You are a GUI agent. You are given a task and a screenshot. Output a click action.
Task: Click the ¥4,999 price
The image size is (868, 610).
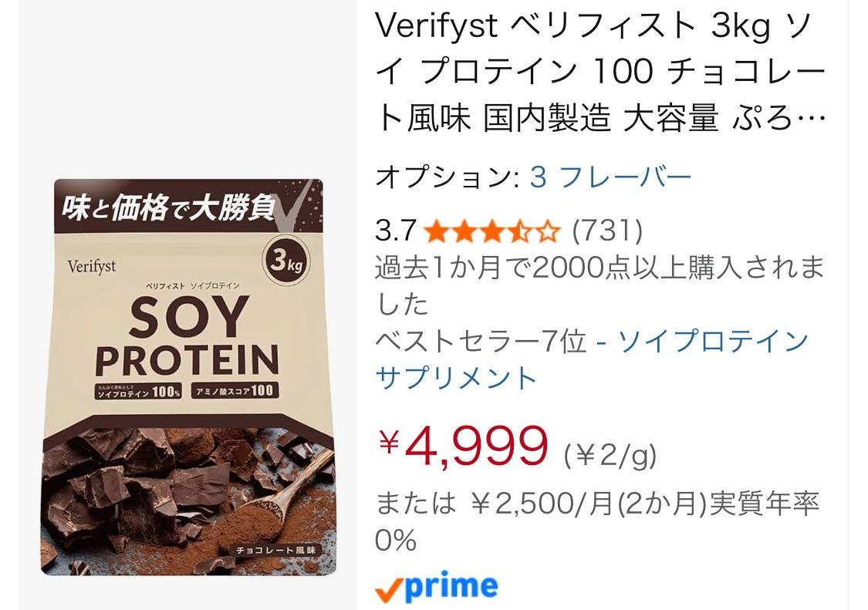[463, 446]
